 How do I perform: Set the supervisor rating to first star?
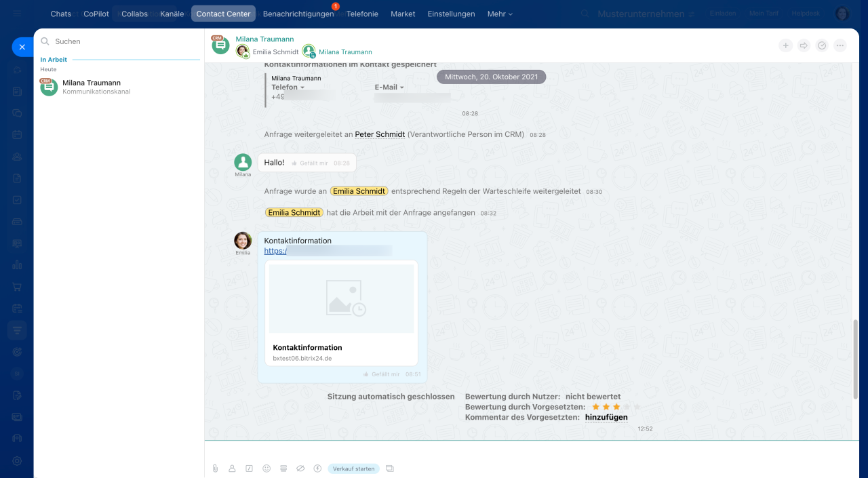(x=596, y=407)
